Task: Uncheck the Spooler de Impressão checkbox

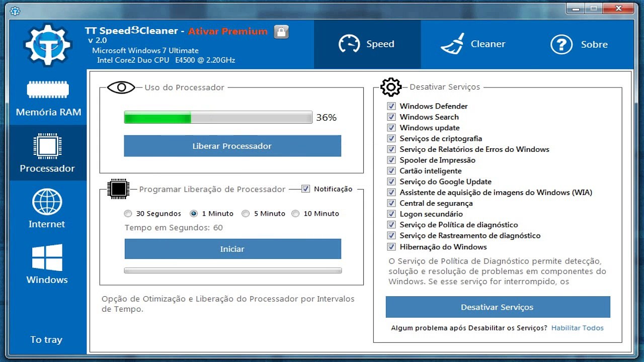Action: (391, 160)
